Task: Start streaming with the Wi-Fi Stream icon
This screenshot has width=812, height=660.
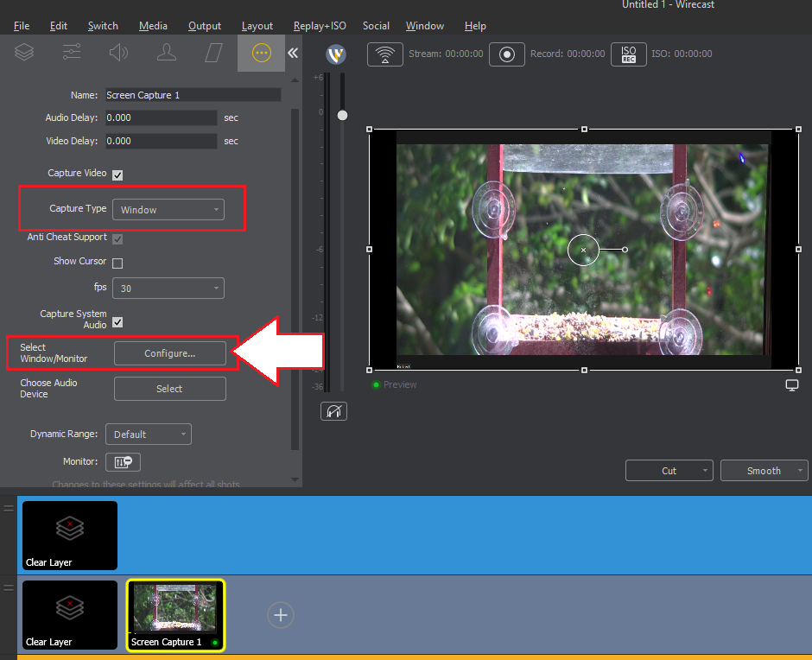Action: [384, 54]
